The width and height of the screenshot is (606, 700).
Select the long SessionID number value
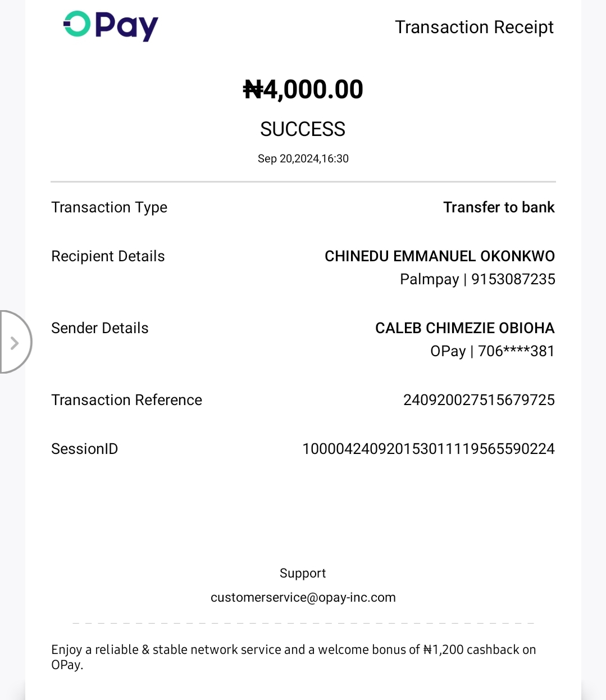(428, 449)
